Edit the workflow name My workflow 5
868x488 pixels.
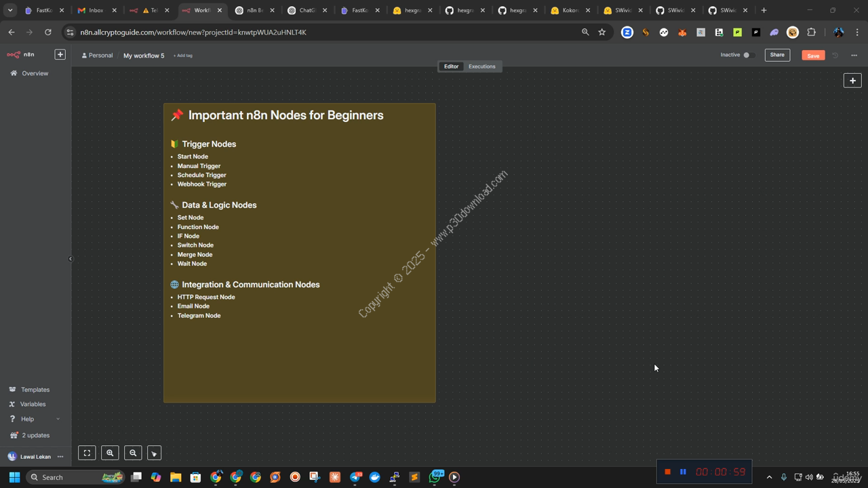point(144,56)
